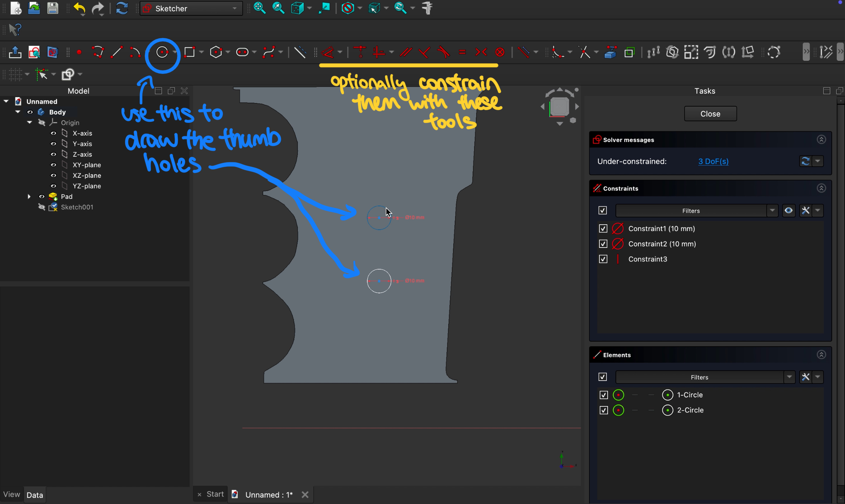Uncheck the Constraint3 checkbox

[603, 259]
